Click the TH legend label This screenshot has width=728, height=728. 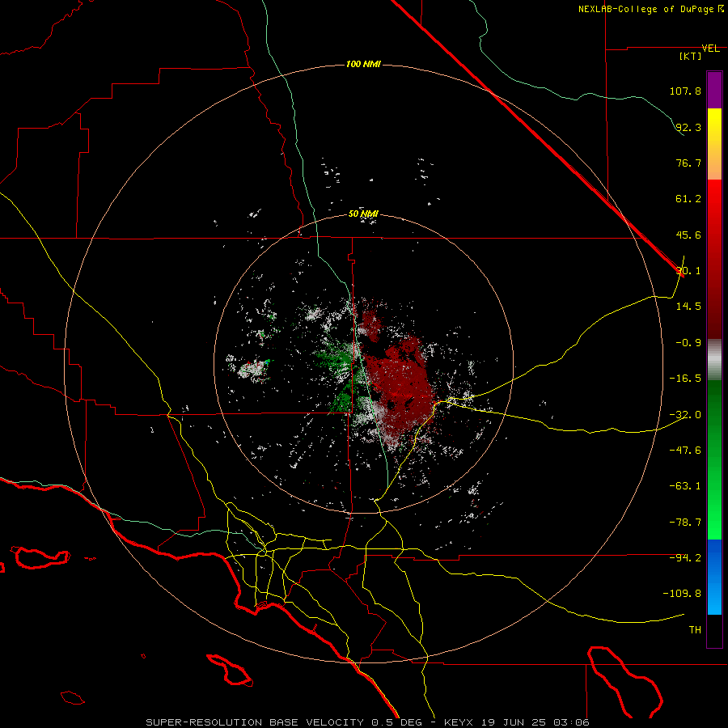[695, 630]
